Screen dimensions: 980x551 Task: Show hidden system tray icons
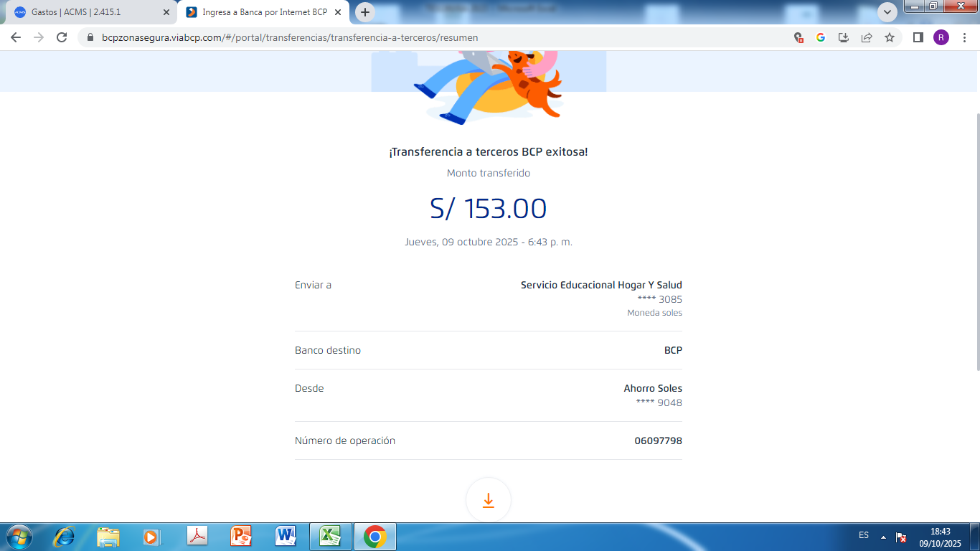[883, 537]
